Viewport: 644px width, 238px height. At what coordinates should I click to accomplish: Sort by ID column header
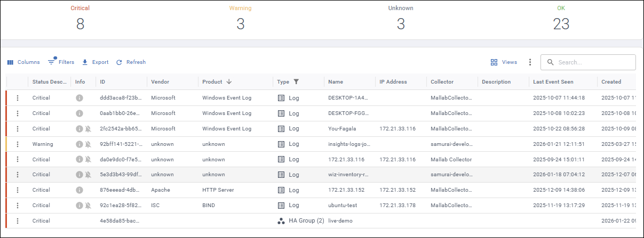click(x=102, y=82)
